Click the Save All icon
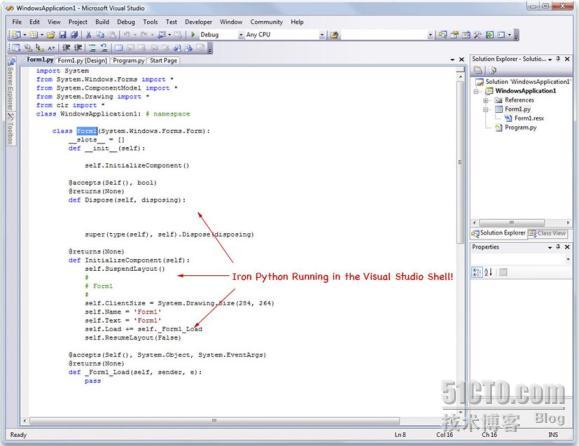 click(x=75, y=35)
